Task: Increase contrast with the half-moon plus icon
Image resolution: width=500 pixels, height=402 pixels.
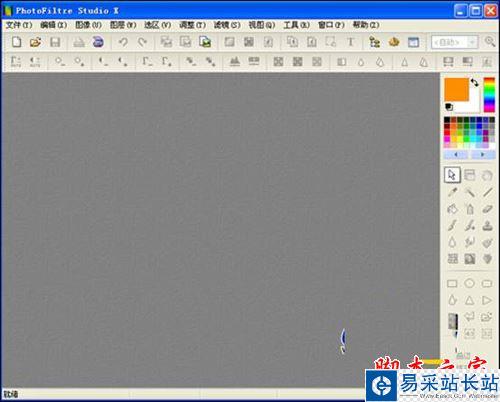Action: point(123,61)
